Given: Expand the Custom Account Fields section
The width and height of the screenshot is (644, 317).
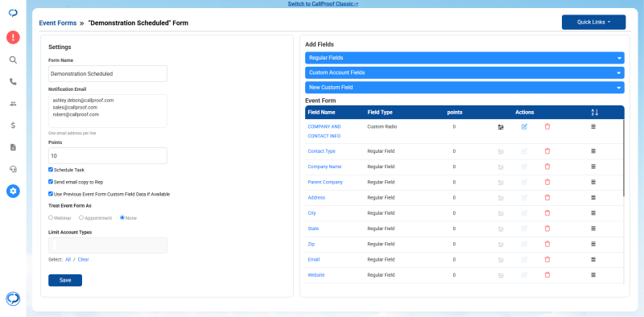Looking at the screenshot, I should (464, 72).
